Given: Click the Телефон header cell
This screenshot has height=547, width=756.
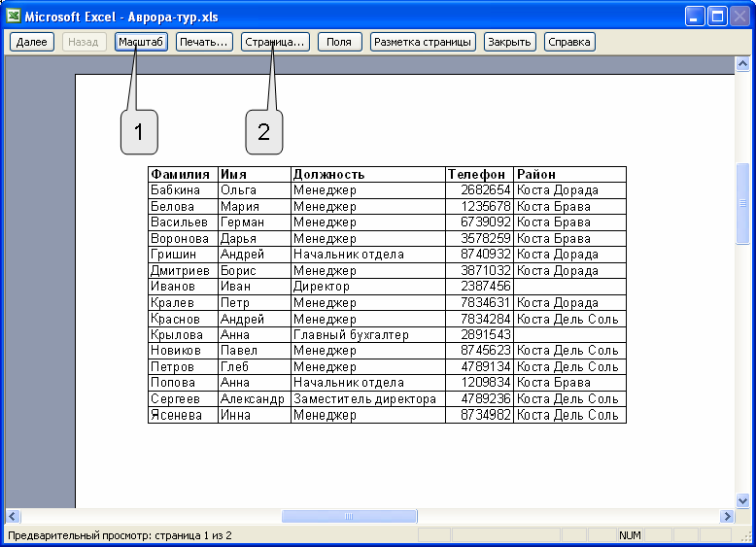Looking at the screenshot, I should point(480,175).
